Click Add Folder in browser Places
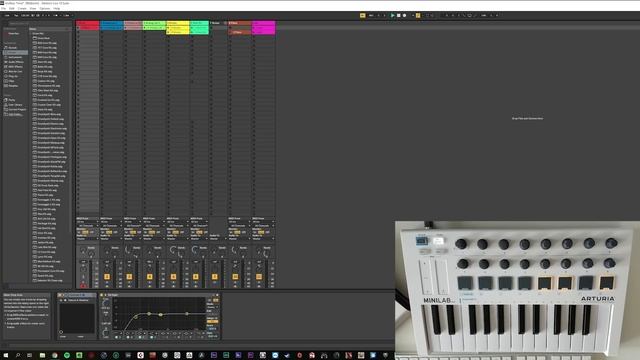This screenshot has height=360, width=640. pos(15,115)
